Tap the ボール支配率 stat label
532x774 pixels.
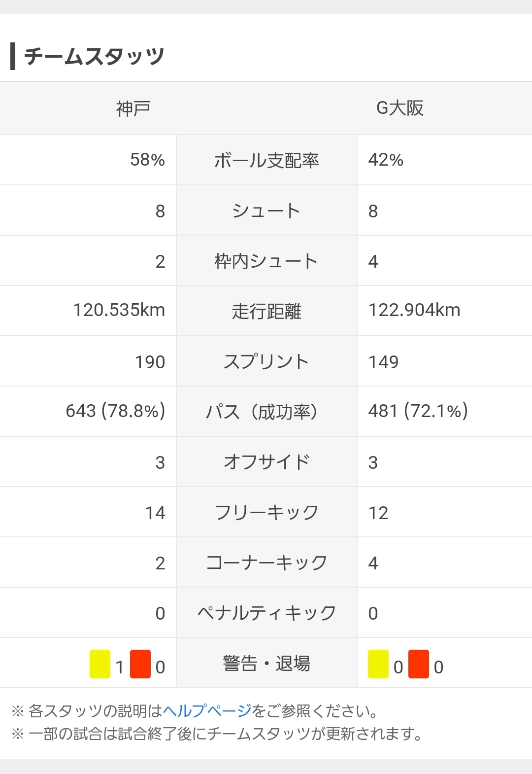point(266,160)
